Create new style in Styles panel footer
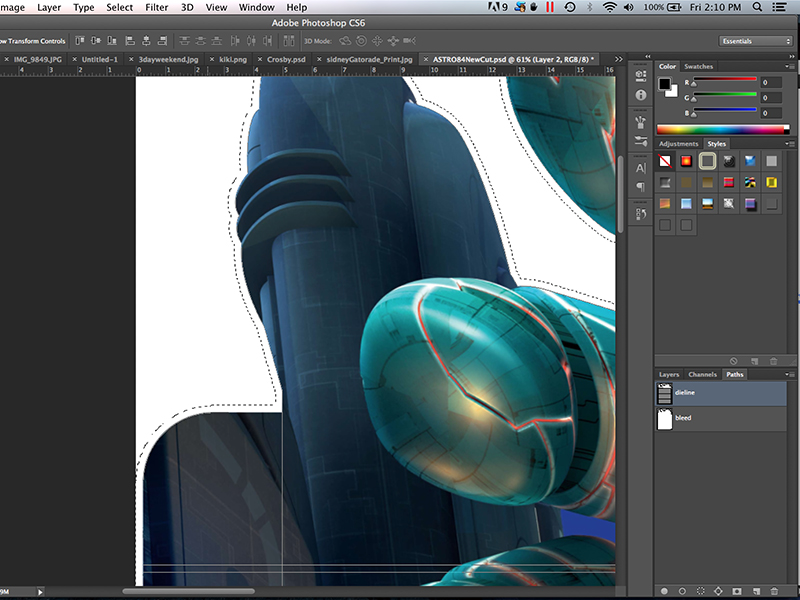 coord(754,361)
